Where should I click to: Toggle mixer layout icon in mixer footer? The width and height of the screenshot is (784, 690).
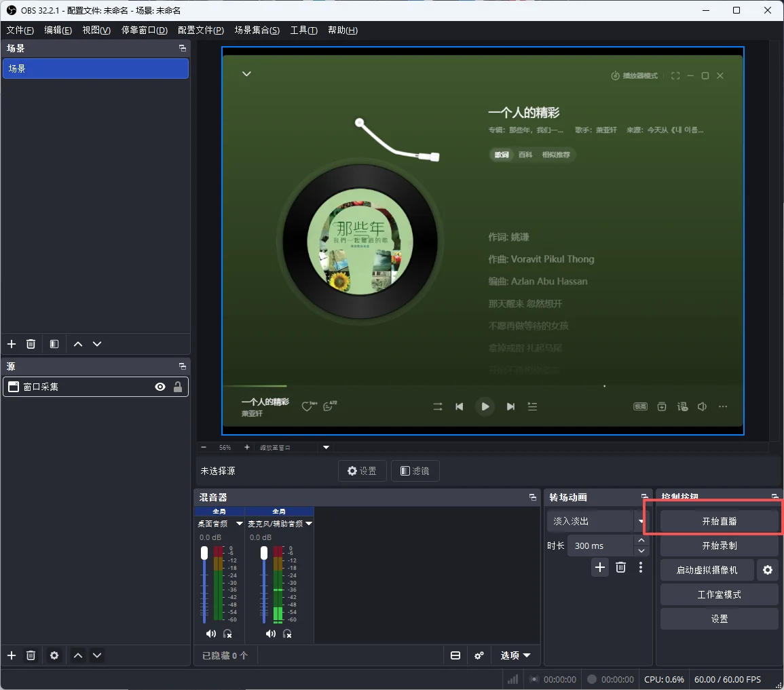(455, 655)
